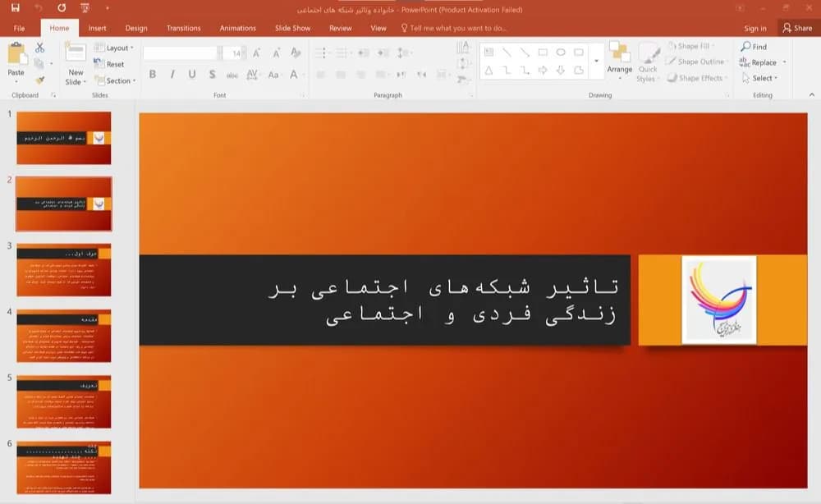Viewport: 821px width, 504px height.
Task: Toggle Align Right paragraph alignment
Action: click(x=360, y=75)
